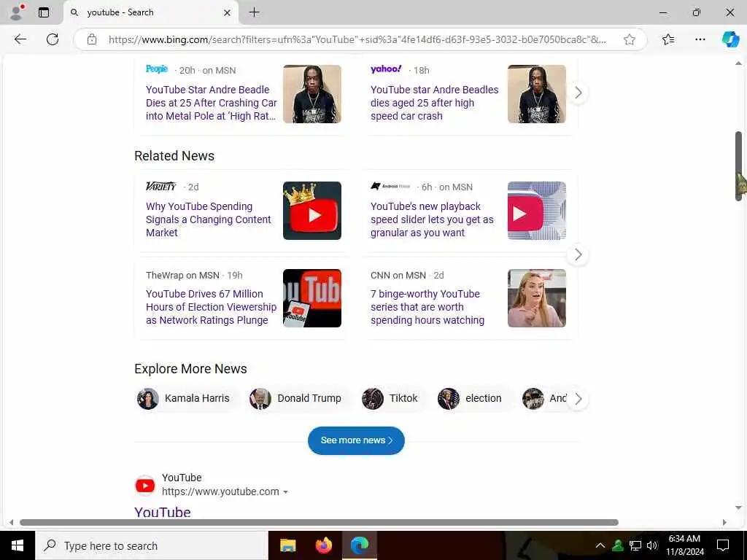Click the green user tray icon

pyautogui.click(x=618, y=545)
